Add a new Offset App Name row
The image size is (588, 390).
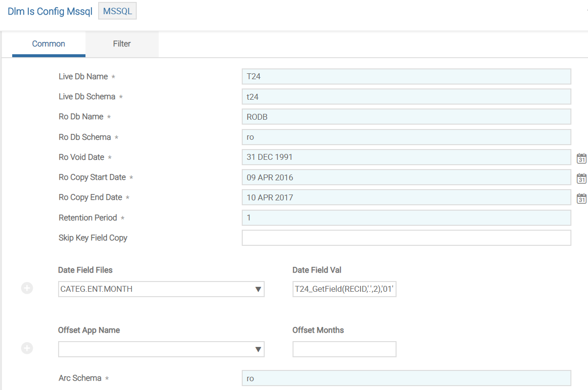27,348
